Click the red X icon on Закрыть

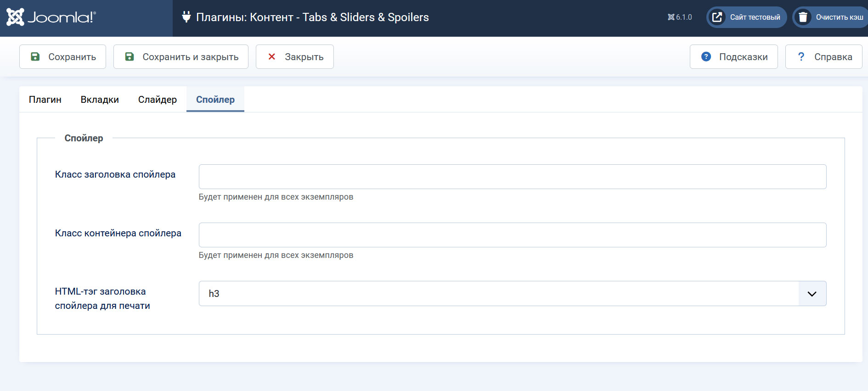click(272, 56)
